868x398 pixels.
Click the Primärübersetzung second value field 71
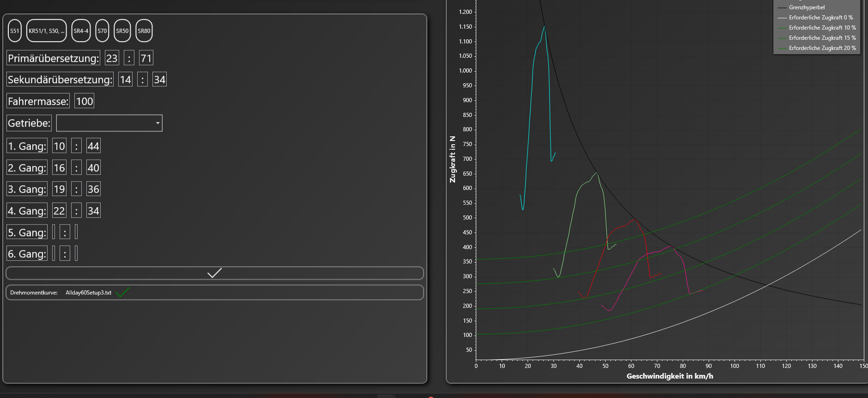pos(146,58)
